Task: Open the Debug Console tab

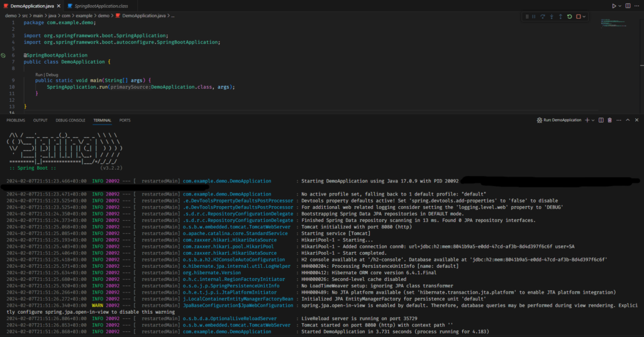Action: tap(70, 119)
